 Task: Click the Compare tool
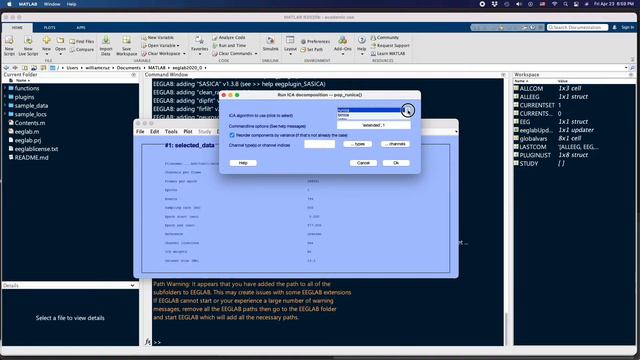tap(82, 49)
